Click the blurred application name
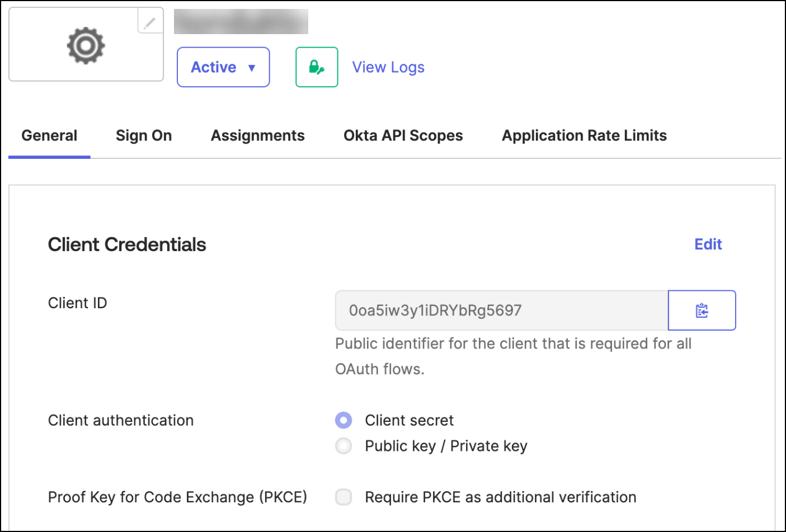 pyautogui.click(x=241, y=22)
